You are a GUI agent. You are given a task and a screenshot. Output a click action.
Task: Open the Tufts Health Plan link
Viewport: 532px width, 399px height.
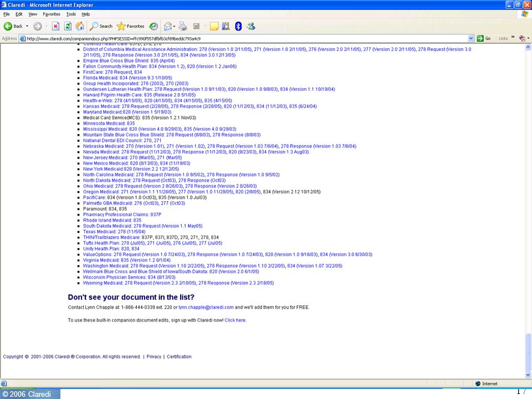(x=153, y=243)
